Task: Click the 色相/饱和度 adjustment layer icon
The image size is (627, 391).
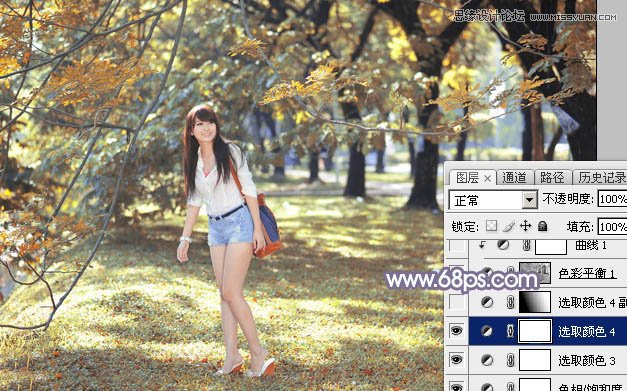Action: pos(487,387)
